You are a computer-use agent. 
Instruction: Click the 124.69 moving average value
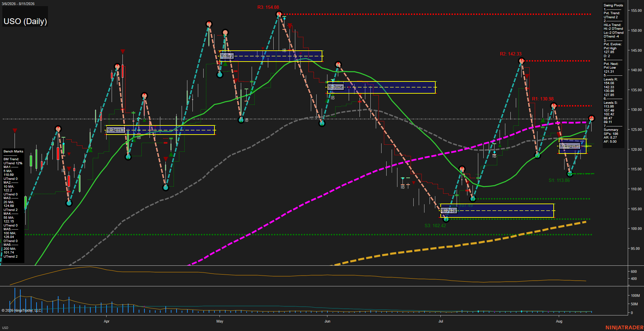tap(9, 206)
